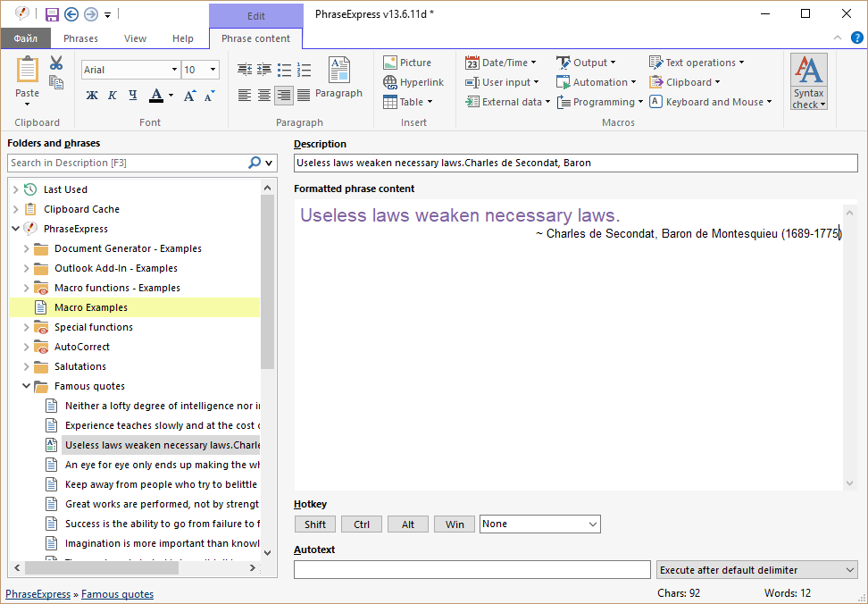Open Famous quotes breadcrumb link
The width and height of the screenshot is (868, 604).
(x=117, y=593)
